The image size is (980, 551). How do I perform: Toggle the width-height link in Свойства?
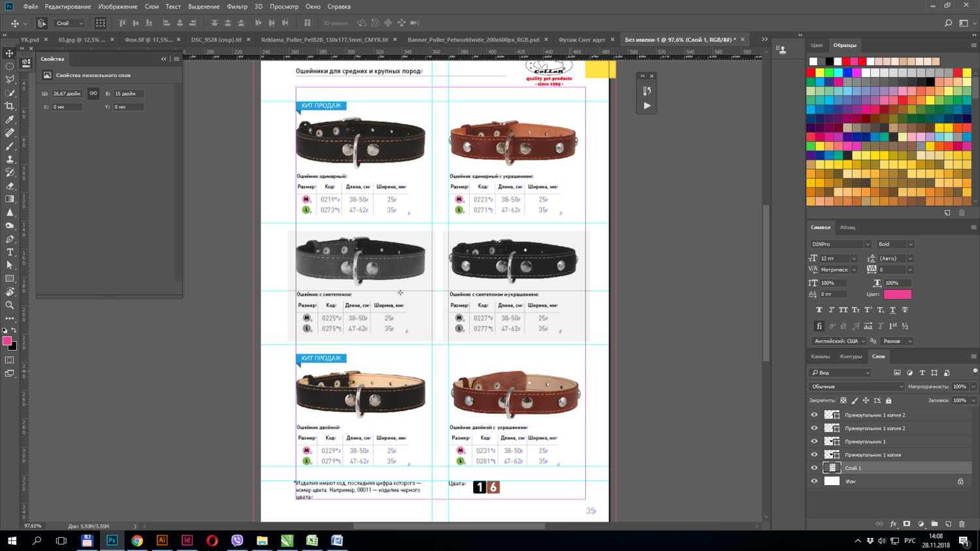click(93, 93)
